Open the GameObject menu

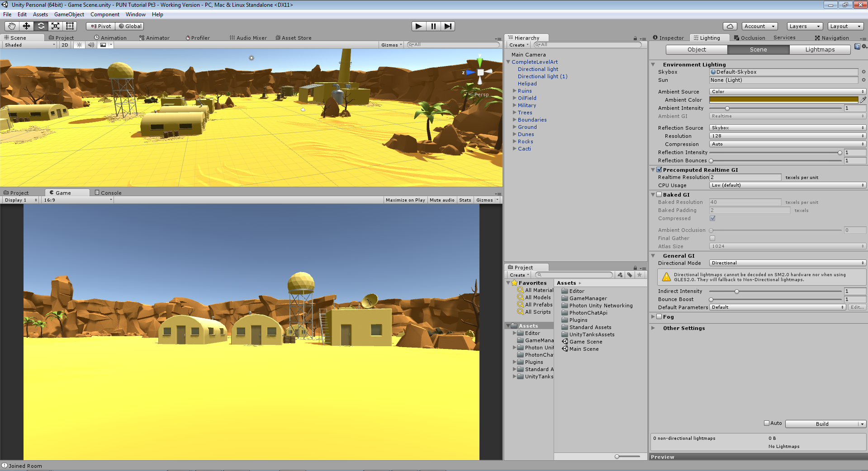(69, 14)
